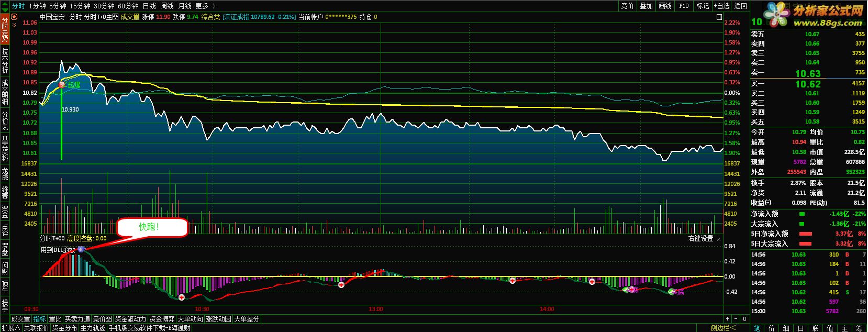
Task: Switch to 月线 monthly chart
Action: 185,6
